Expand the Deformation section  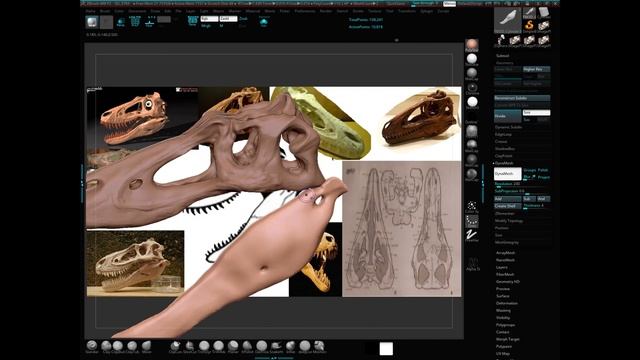pos(507,303)
